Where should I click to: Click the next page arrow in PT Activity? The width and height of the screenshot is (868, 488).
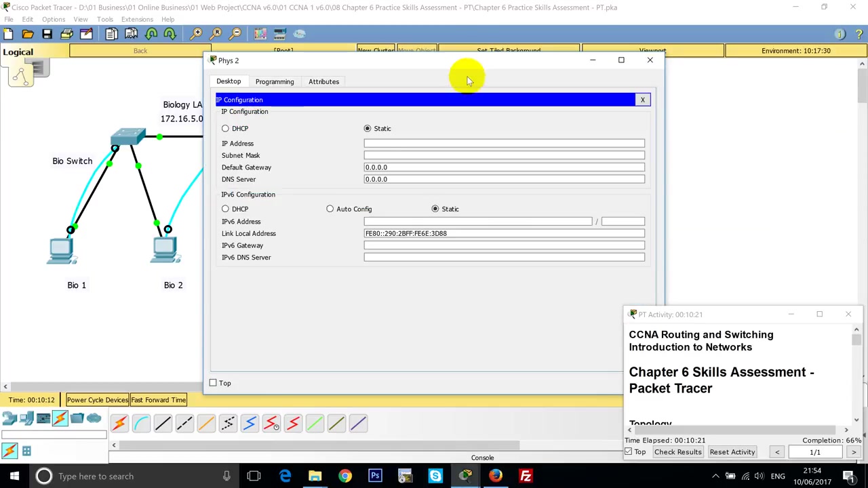pyautogui.click(x=854, y=452)
